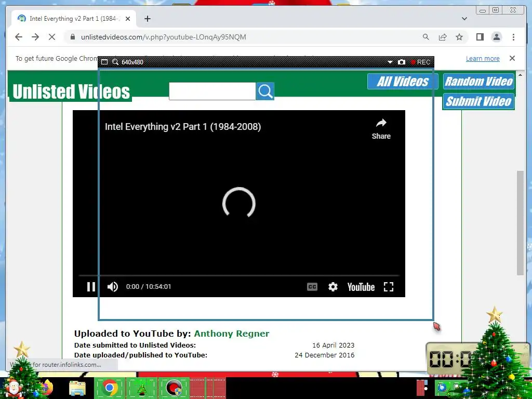
Task: Start recording with the REC button
Action: point(420,62)
